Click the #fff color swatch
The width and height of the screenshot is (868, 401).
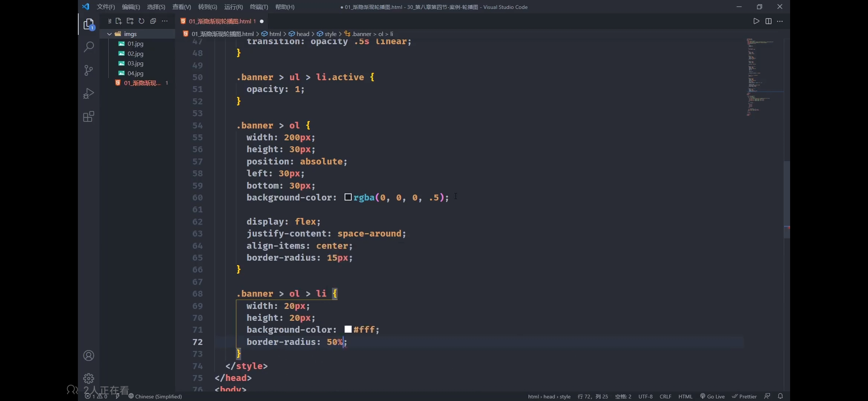[x=348, y=329]
